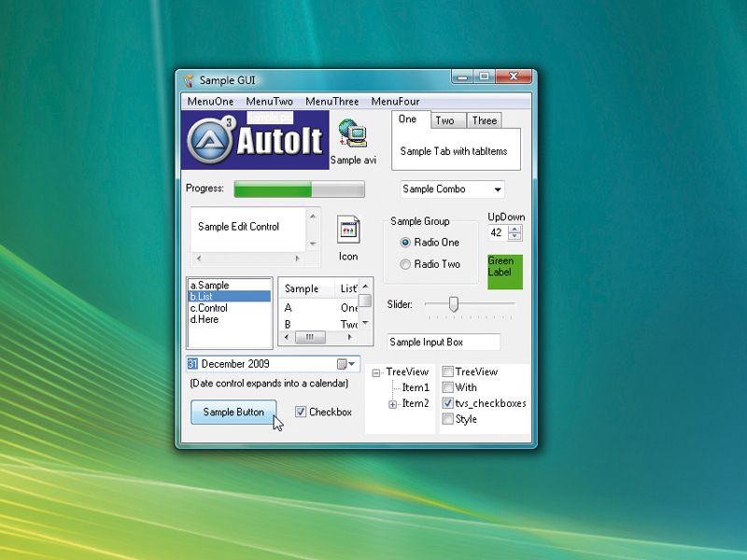Select Item1 in the tree
747x560 pixels.
point(416,387)
